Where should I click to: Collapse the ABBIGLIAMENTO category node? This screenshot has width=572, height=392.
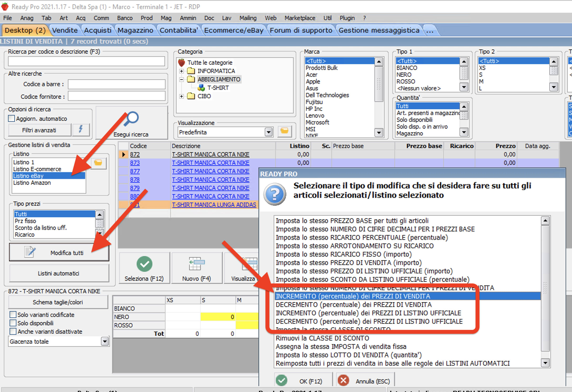[x=181, y=80]
